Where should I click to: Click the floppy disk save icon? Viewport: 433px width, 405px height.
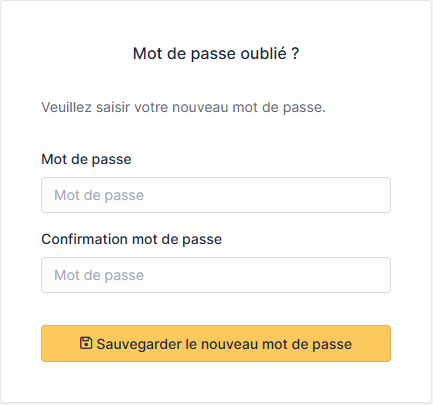pos(86,343)
